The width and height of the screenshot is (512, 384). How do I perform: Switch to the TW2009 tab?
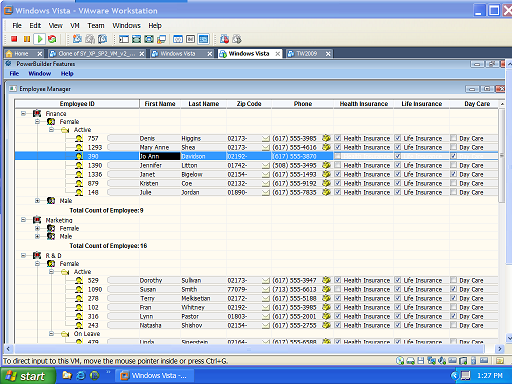tap(309, 54)
